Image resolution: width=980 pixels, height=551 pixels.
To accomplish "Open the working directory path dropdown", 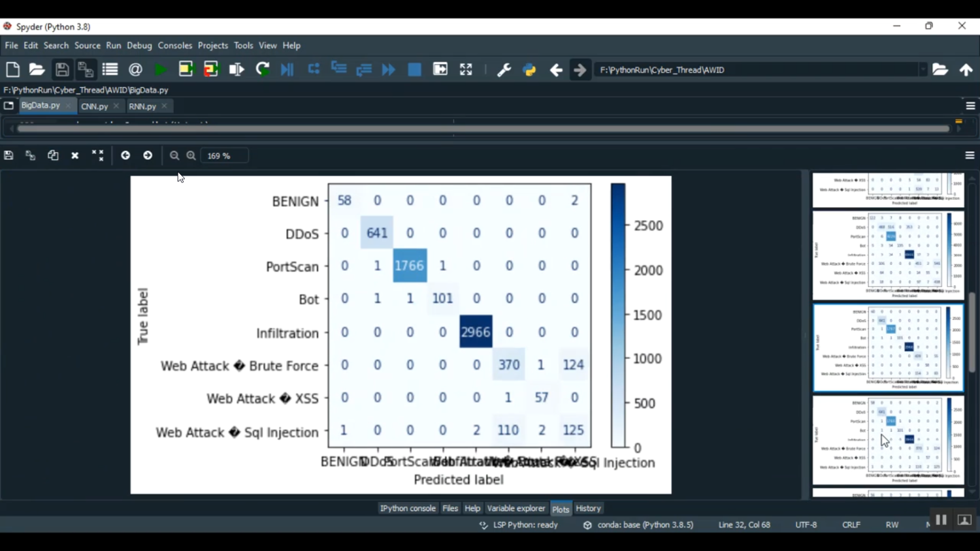I will tap(923, 70).
